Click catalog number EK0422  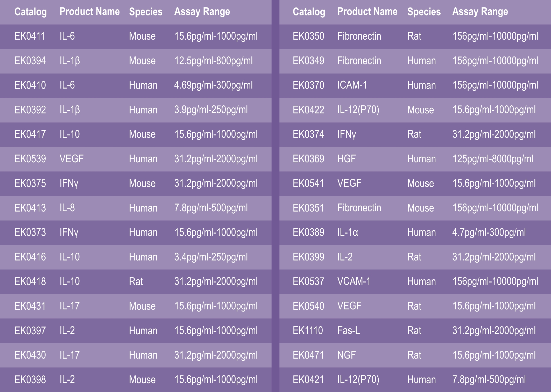click(308, 110)
